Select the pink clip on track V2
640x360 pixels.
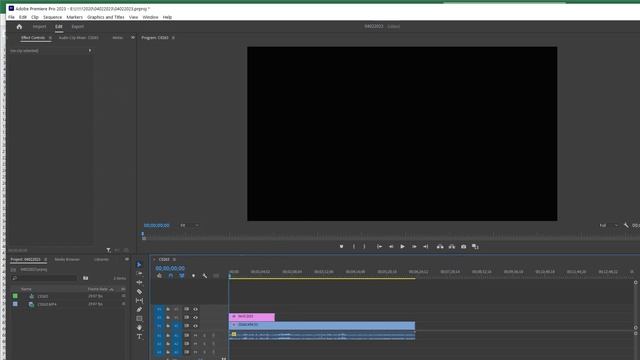click(x=252, y=317)
